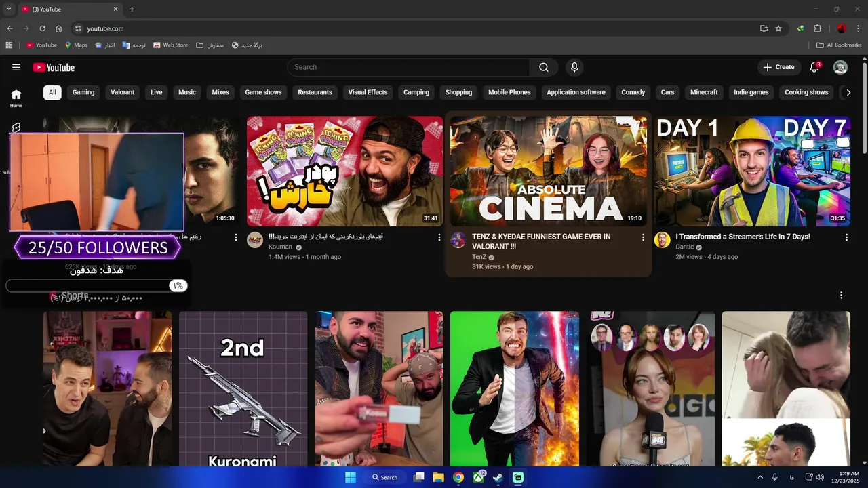This screenshot has height=488, width=868.
Task: Open the Kouman channel avatar
Action: pyautogui.click(x=255, y=240)
